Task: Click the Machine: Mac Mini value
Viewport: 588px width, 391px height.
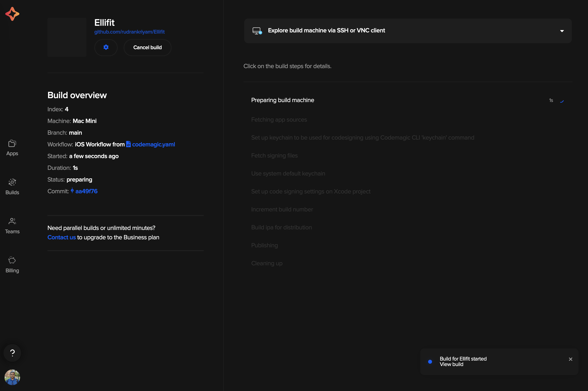Action: coord(85,121)
